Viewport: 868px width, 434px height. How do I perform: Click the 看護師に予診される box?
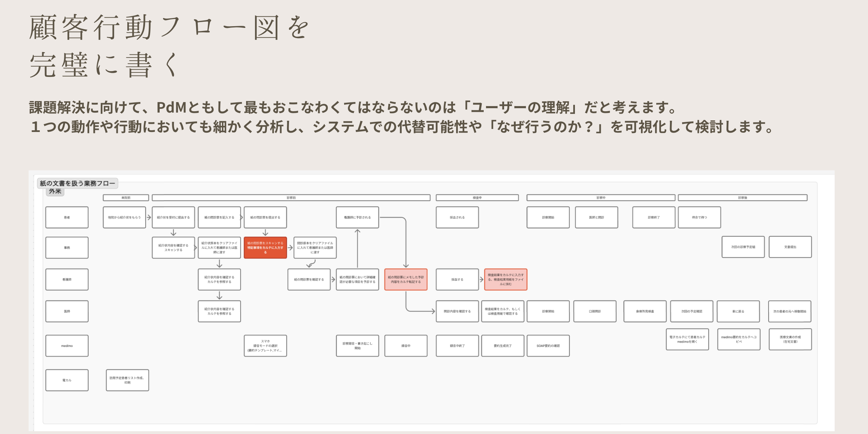(357, 217)
